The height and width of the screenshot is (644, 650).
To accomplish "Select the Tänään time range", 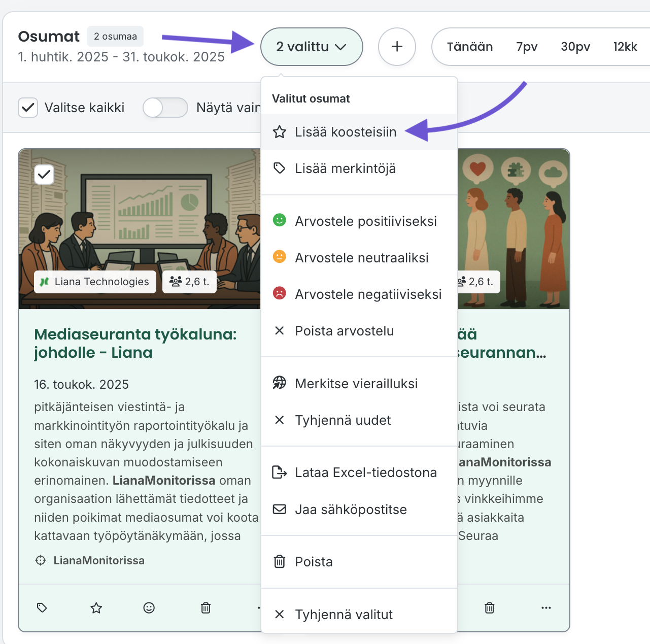I will (470, 47).
